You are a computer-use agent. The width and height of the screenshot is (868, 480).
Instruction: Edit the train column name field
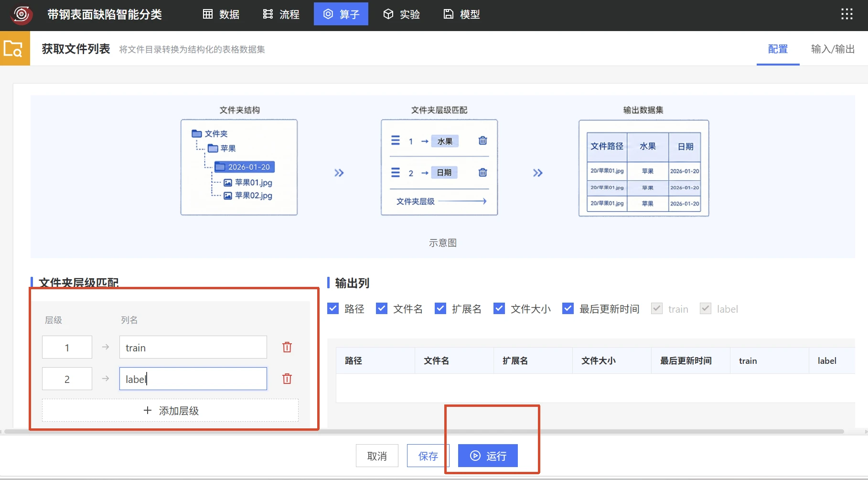point(193,347)
